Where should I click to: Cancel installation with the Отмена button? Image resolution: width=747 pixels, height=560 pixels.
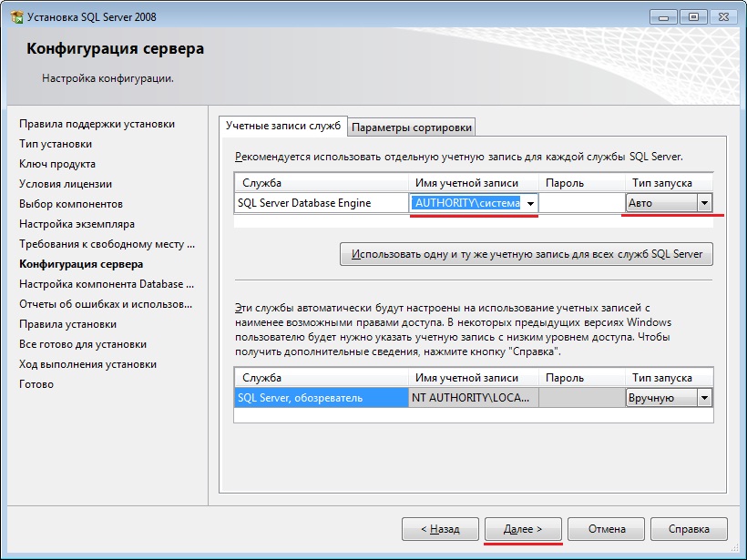tap(606, 529)
